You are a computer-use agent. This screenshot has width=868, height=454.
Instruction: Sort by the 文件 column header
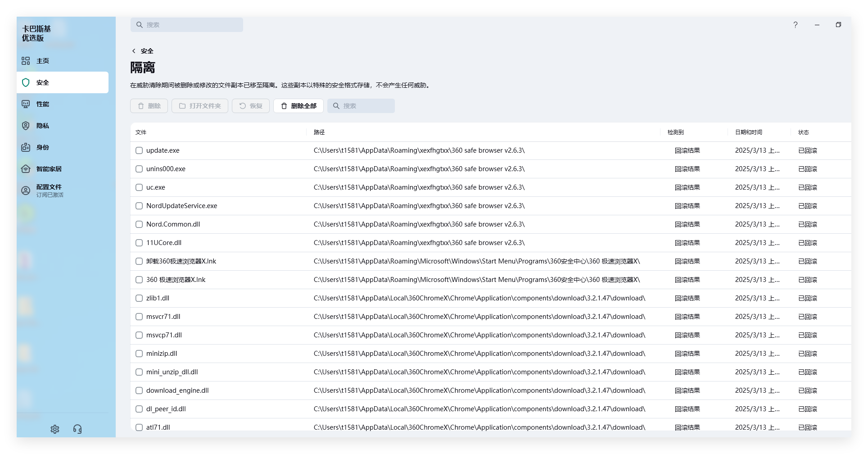(x=141, y=132)
